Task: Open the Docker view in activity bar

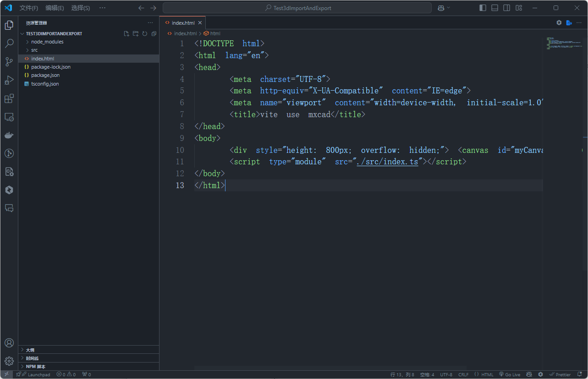Action: click(9, 135)
